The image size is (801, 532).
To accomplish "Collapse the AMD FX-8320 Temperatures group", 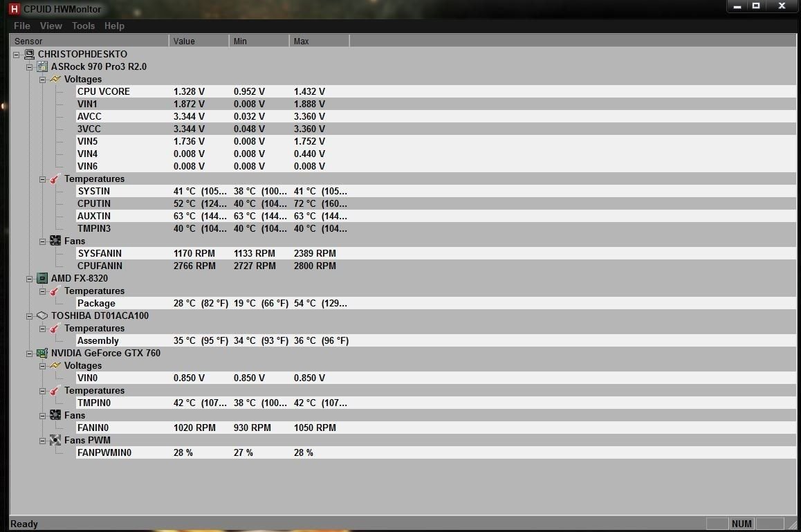I will pos(43,291).
